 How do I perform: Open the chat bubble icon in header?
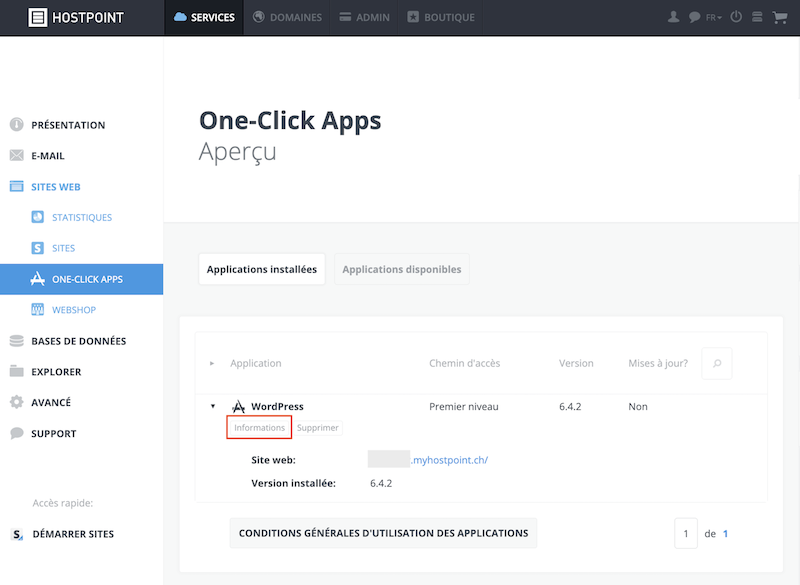click(x=694, y=17)
